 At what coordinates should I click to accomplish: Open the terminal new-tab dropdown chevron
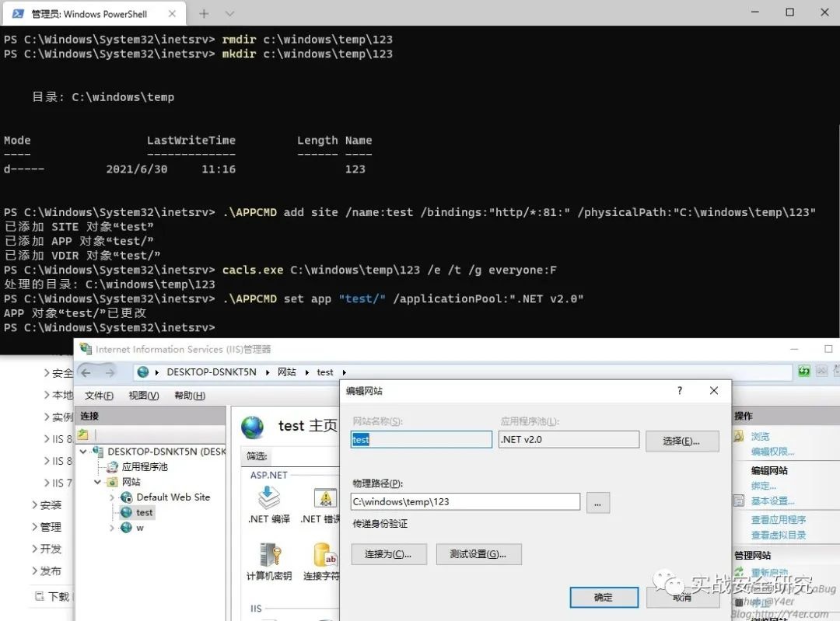(229, 14)
